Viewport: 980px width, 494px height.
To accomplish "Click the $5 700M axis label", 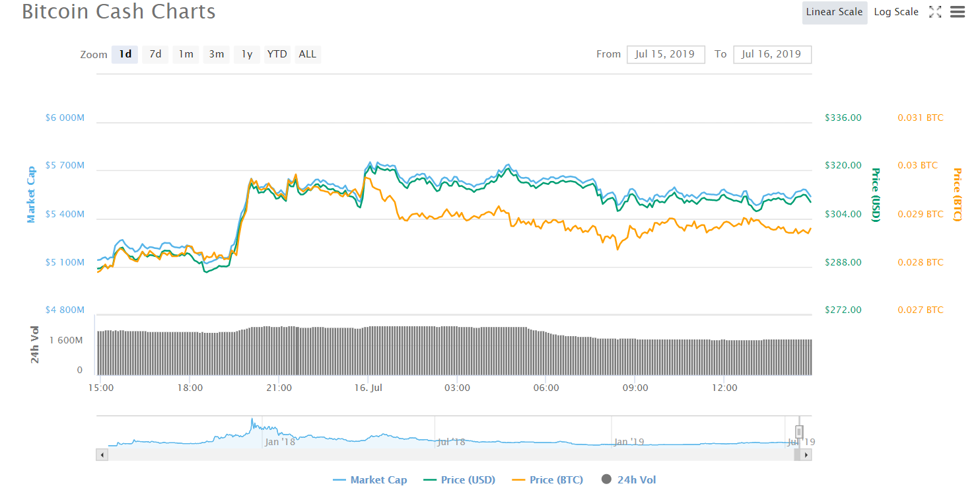I will click(65, 166).
